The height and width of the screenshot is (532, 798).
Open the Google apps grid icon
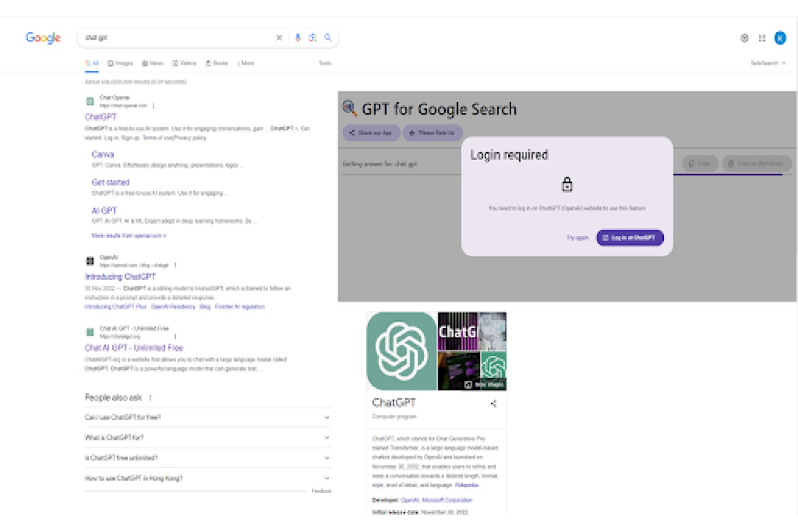pos(762,38)
